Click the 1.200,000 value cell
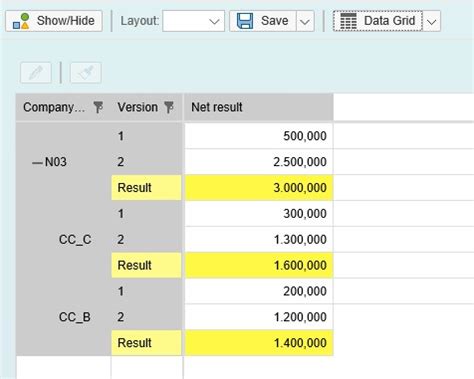 (259, 317)
